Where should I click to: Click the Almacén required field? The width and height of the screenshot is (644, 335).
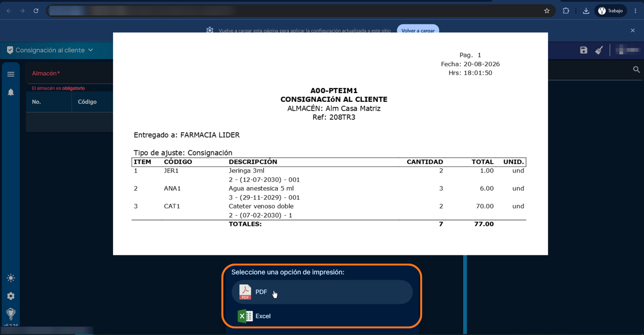(x=69, y=73)
